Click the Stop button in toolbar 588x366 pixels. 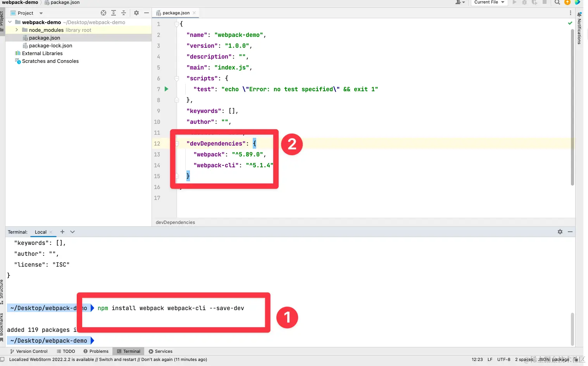545,2
